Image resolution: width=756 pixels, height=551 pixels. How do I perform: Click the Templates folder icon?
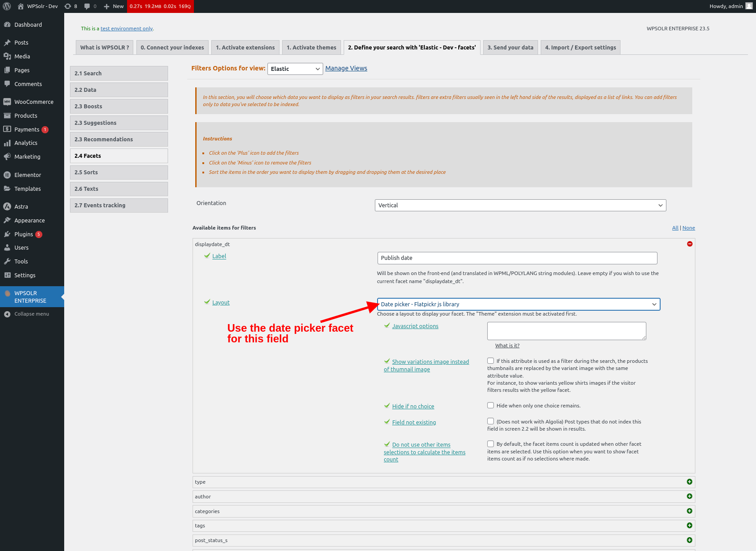(x=7, y=189)
